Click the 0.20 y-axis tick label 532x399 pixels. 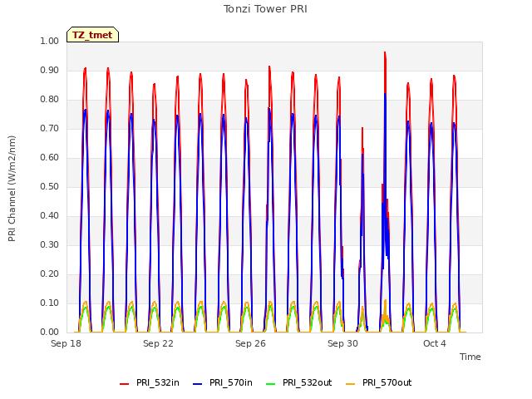point(50,273)
